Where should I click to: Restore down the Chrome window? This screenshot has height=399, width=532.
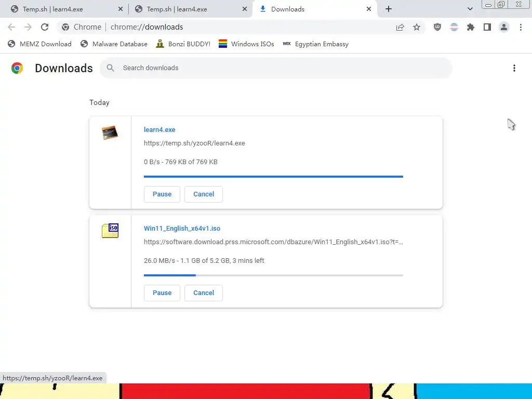tap(501, 4)
